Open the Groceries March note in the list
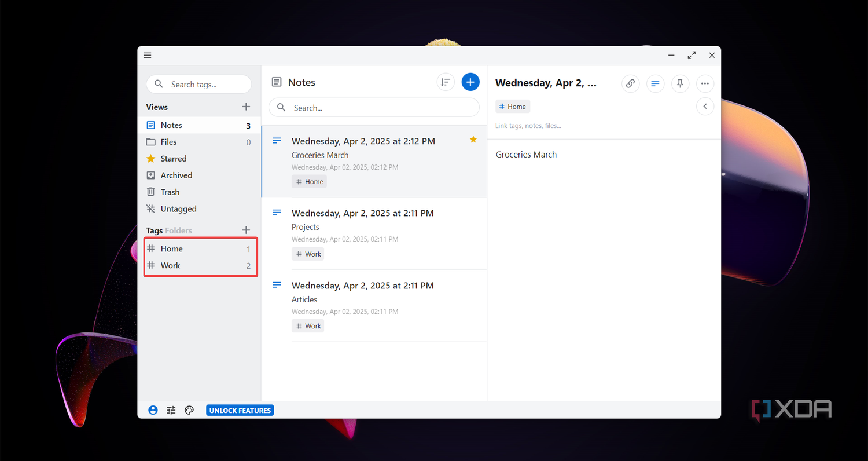The height and width of the screenshot is (461, 868). click(x=374, y=162)
